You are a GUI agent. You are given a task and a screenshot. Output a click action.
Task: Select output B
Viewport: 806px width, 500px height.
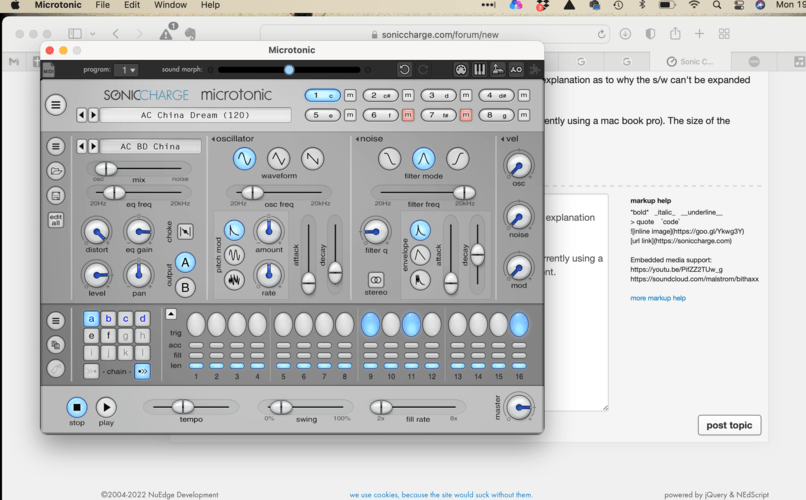tap(185, 287)
